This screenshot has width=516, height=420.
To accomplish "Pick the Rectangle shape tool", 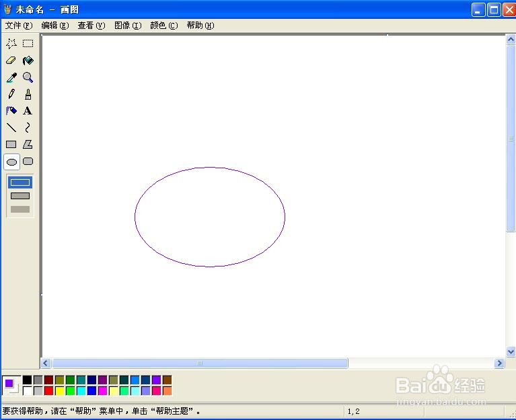I will 11,145.
